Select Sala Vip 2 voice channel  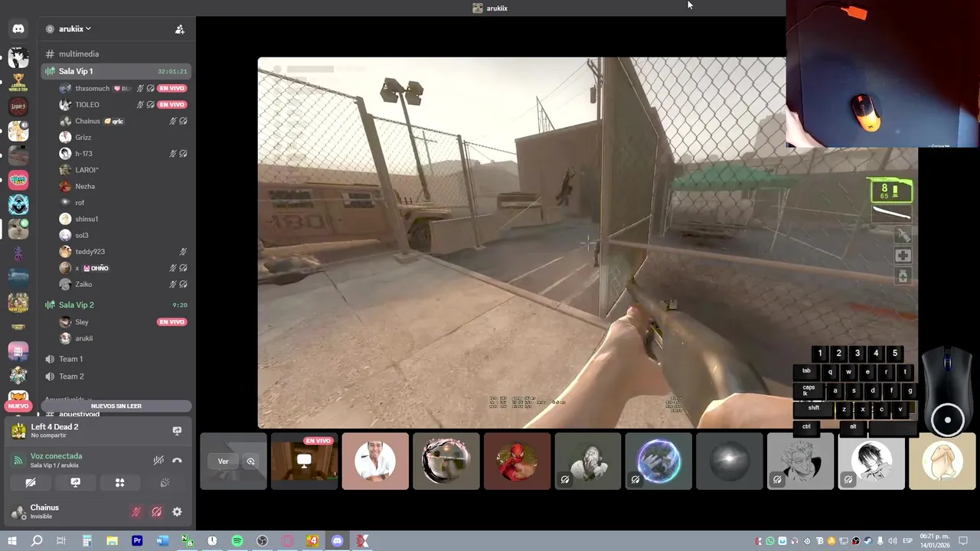point(116,305)
